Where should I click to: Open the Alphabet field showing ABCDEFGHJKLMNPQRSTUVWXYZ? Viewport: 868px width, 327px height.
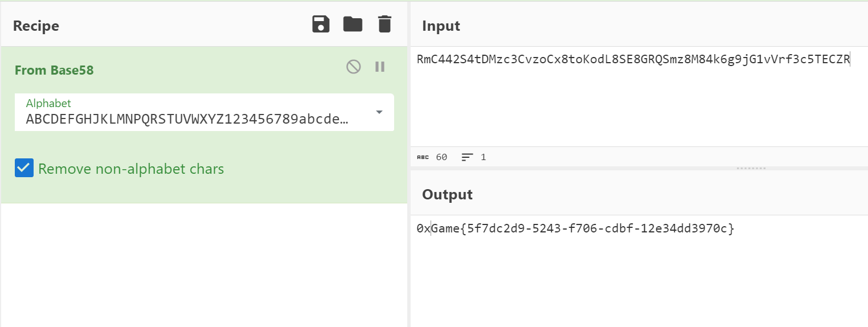(x=204, y=112)
